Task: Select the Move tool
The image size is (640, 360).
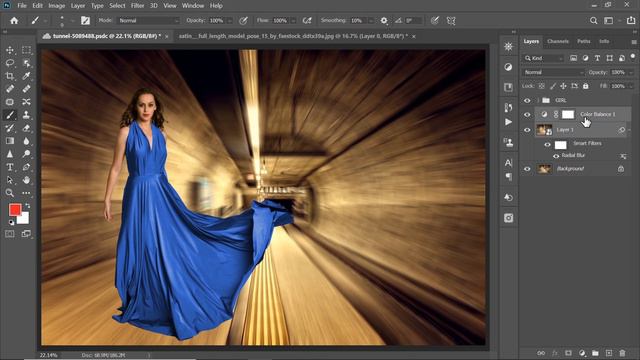Action: click(10, 50)
